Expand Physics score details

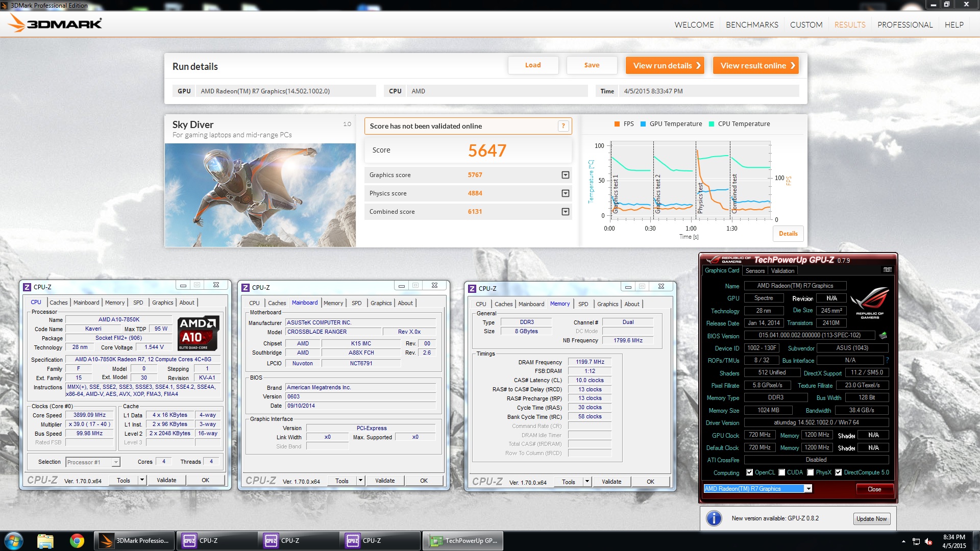click(x=565, y=193)
